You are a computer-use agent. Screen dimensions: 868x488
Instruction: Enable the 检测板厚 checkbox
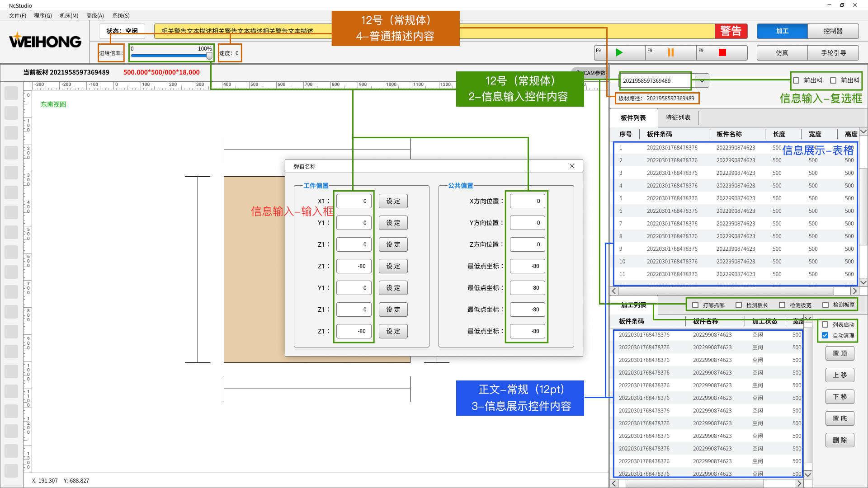826,305
